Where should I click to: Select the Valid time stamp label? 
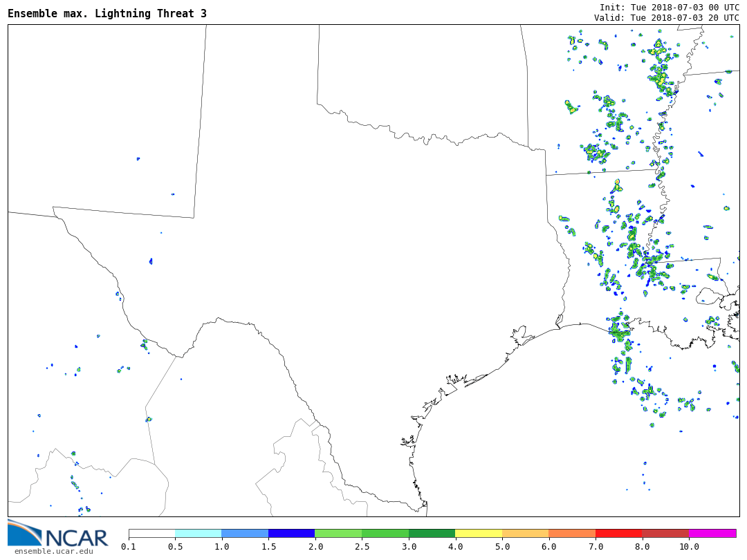coord(666,18)
